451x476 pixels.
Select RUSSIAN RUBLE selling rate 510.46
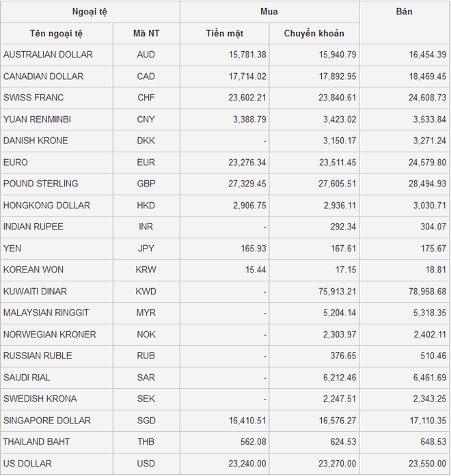pyautogui.click(x=431, y=356)
